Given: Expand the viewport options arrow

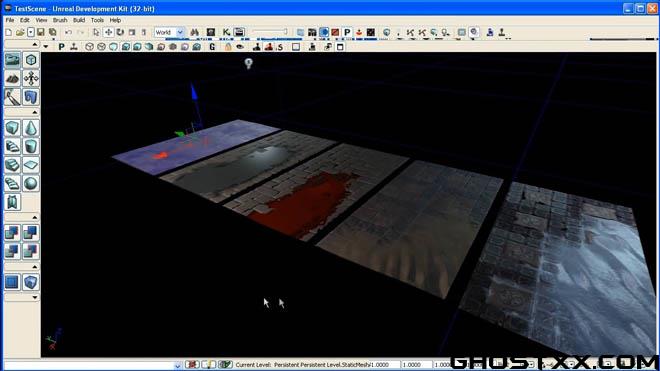Looking at the screenshot, I should coord(46,47).
